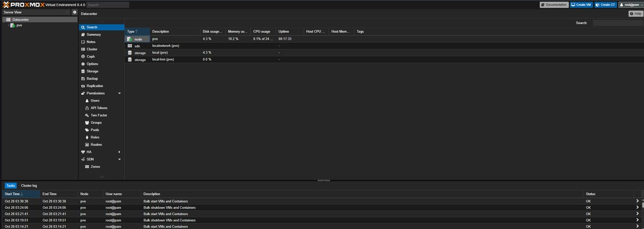Open the Summary section in the Datacenter menu

[102, 34]
